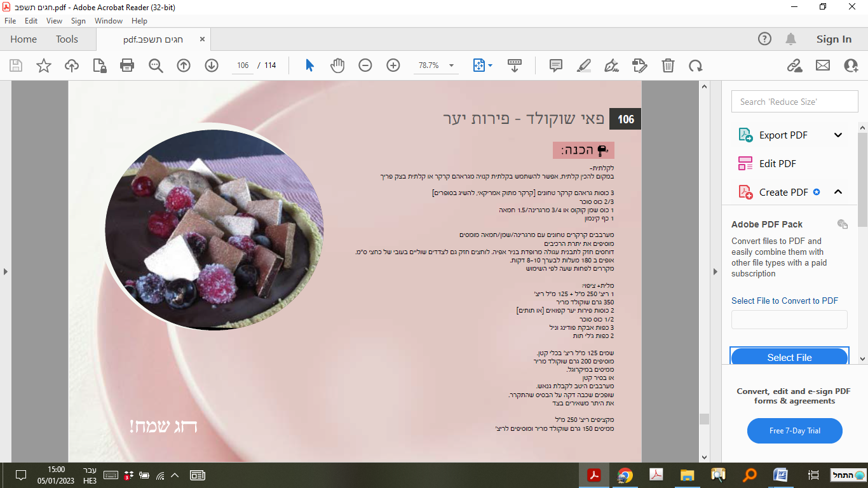Open the Help question mark icon
Screen dimensions: 868x488
(765, 39)
